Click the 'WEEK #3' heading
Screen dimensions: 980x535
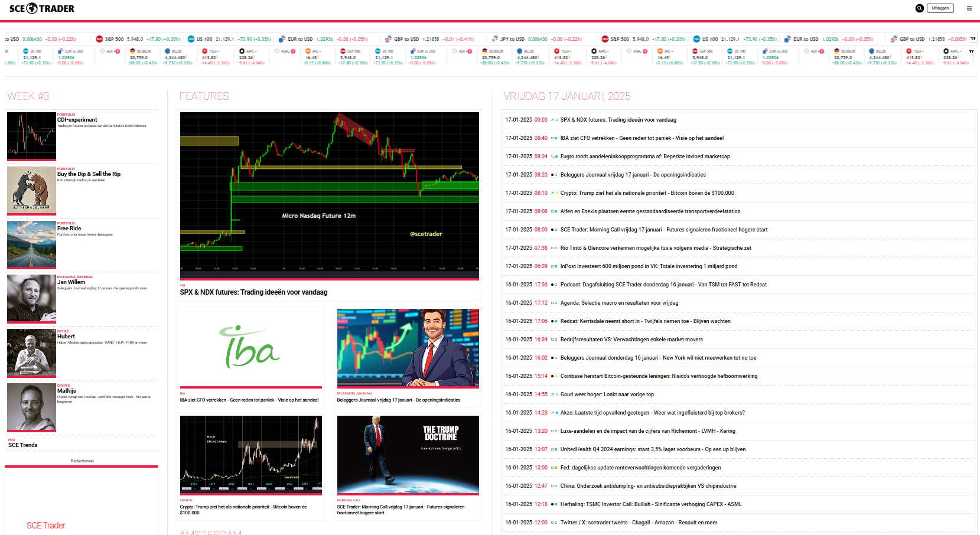[28, 96]
